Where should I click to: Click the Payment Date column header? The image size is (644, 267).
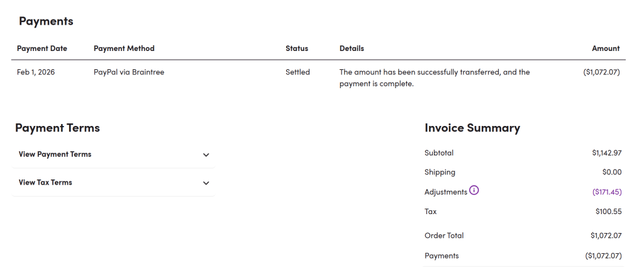click(x=42, y=48)
